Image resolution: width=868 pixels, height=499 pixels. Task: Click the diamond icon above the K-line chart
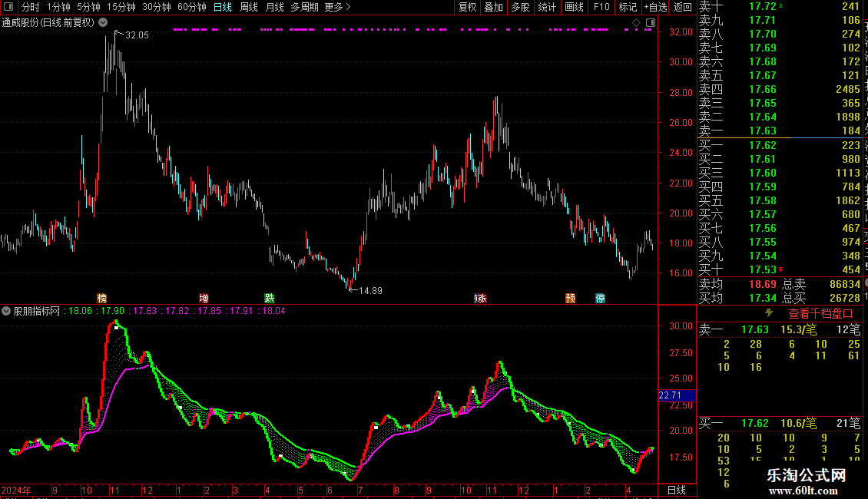[x=636, y=23]
